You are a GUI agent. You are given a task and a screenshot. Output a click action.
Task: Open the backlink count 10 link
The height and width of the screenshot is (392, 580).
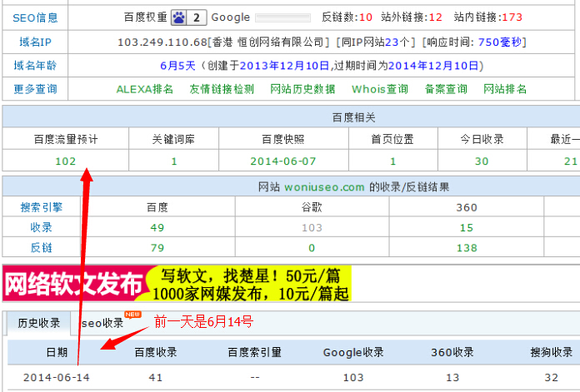365,17
